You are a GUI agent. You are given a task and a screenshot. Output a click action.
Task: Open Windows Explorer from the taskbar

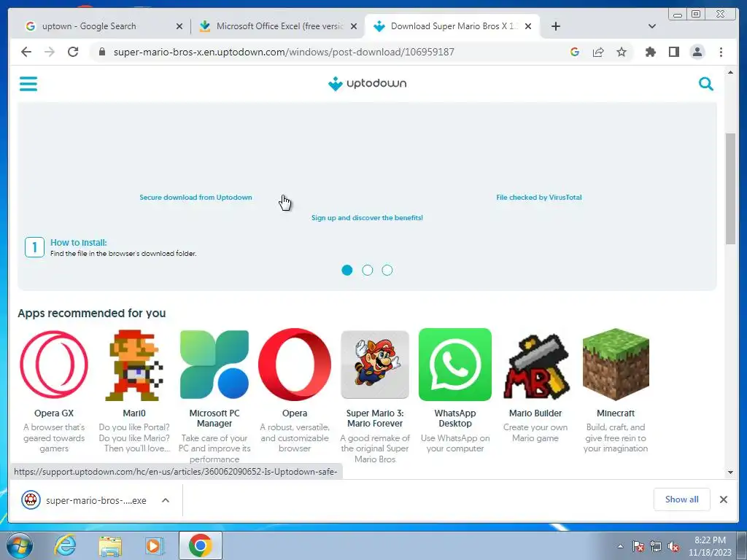pos(110,546)
